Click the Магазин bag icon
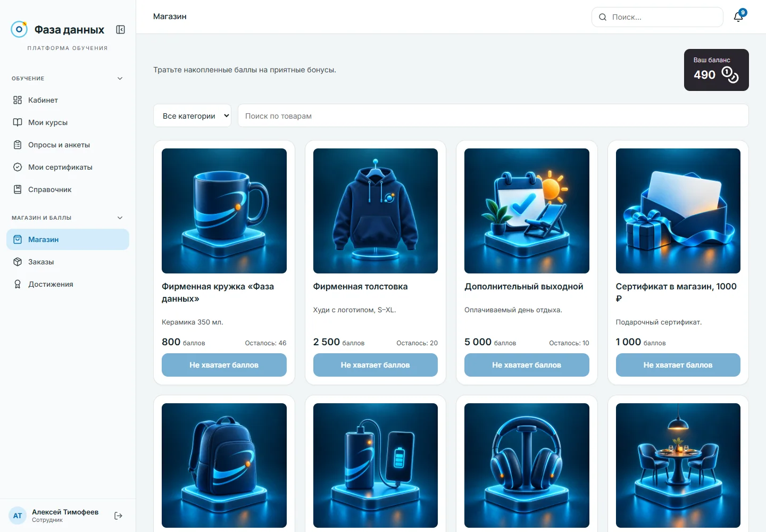The height and width of the screenshot is (532, 766). click(18, 239)
